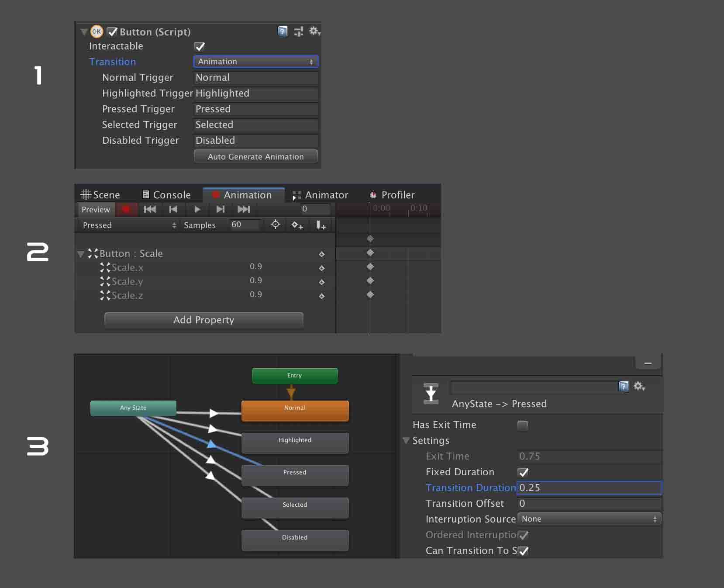The image size is (724, 588).
Task: Click the Add Keyframe icon
Action: (x=297, y=225)
